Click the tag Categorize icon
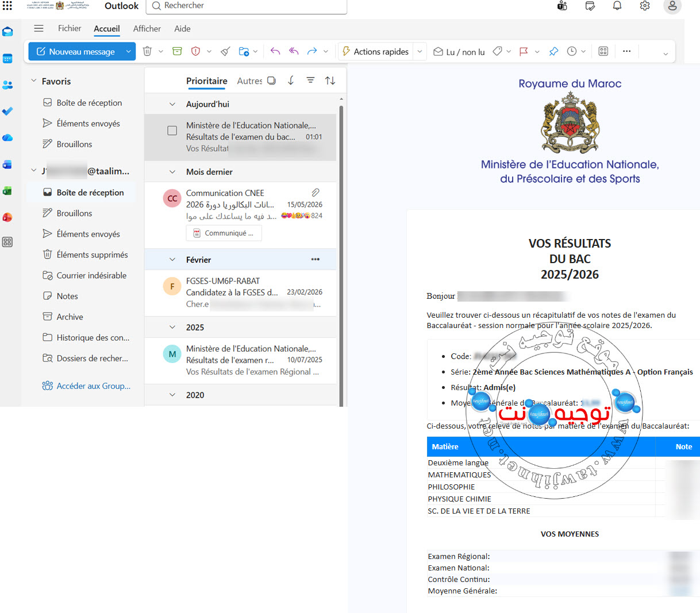This screenshot has width=700, height=613. 498,51
